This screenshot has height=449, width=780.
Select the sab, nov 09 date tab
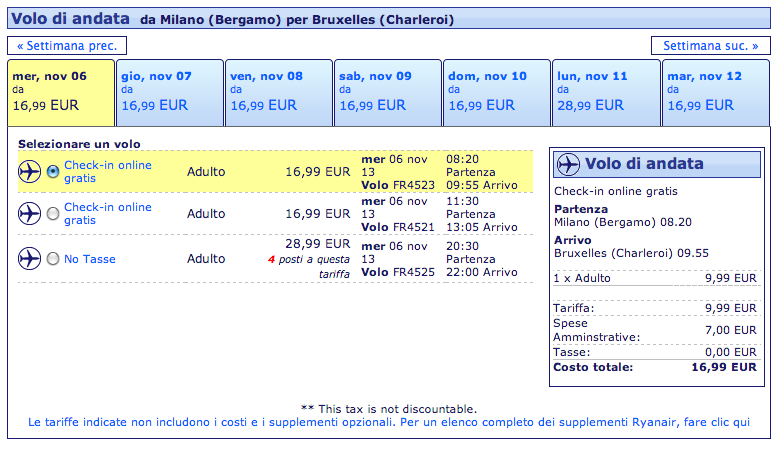tap(387, 92)
